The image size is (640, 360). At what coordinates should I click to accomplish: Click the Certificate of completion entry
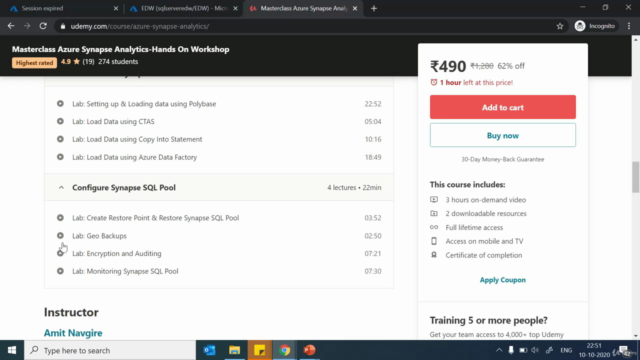point(483,255)
